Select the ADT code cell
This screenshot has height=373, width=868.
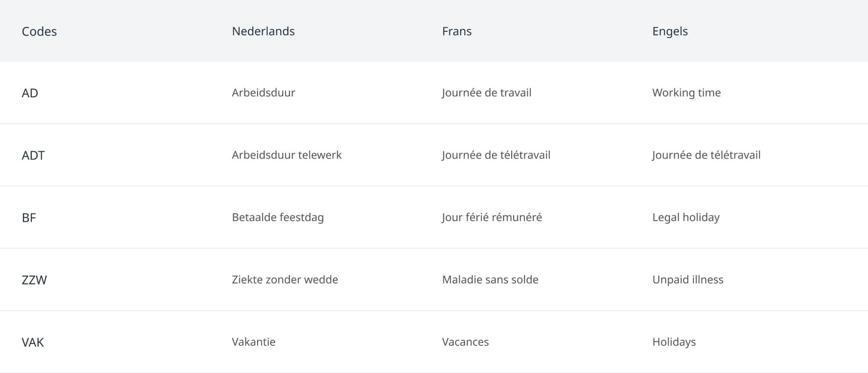(x=33, y=155)
